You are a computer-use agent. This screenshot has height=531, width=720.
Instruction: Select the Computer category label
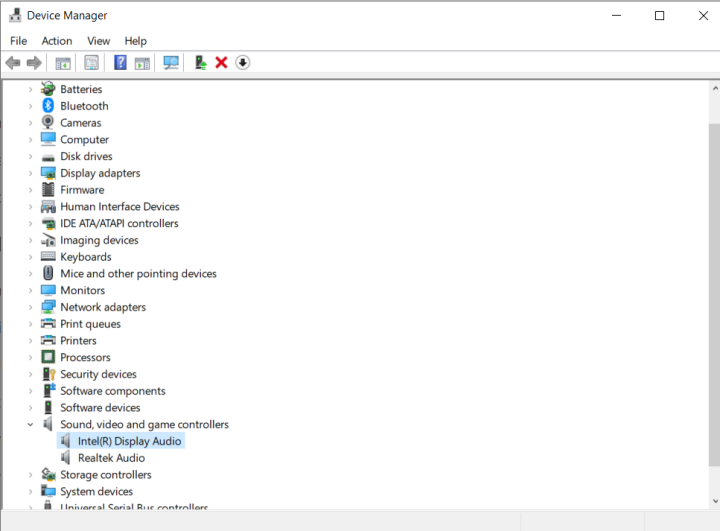(x=84, y=140)
